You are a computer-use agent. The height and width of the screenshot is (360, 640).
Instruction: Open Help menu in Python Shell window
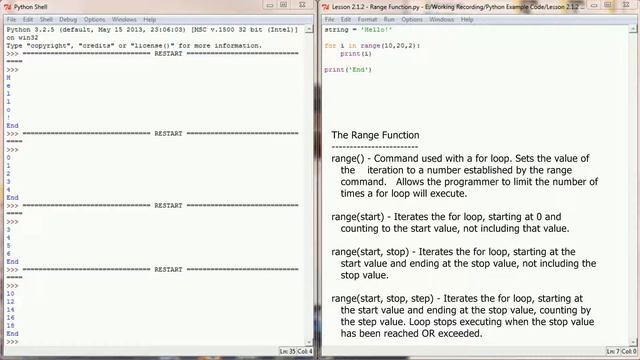coord(149,20)
